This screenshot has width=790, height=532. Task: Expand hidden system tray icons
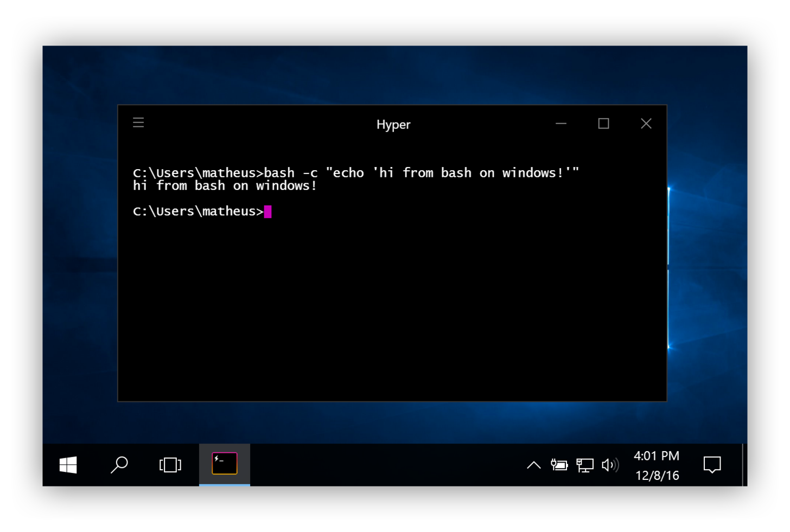pos(533,465)
